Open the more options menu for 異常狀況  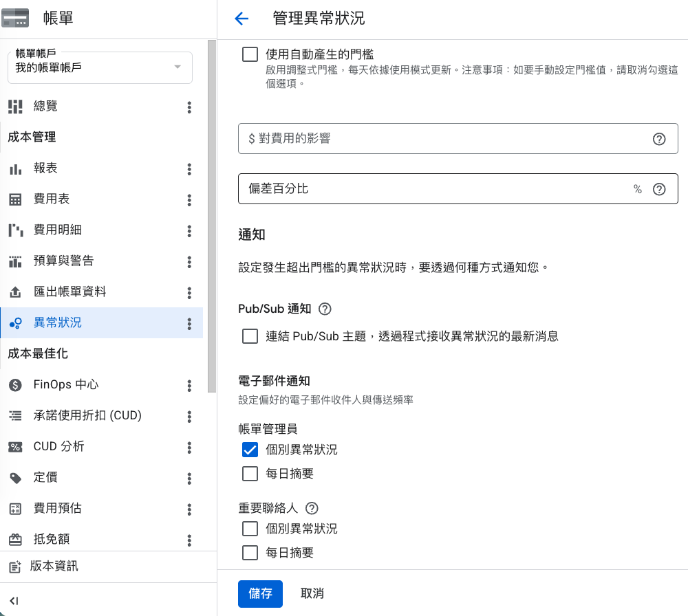click(190, 324)
